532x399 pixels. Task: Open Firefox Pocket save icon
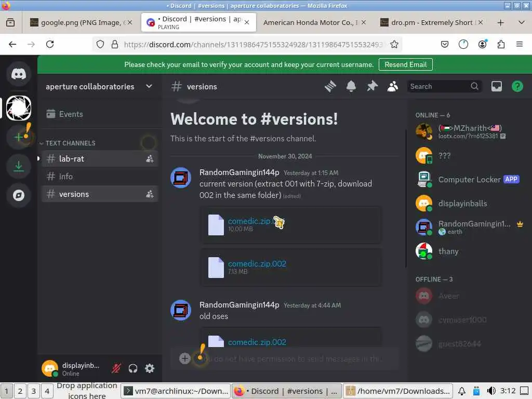point(445,44)
